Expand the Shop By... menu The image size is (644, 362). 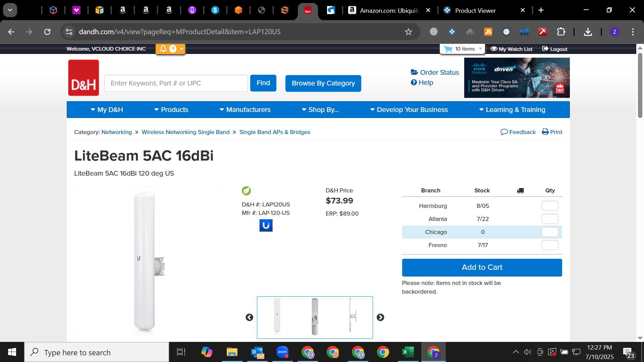coord(320,110)
